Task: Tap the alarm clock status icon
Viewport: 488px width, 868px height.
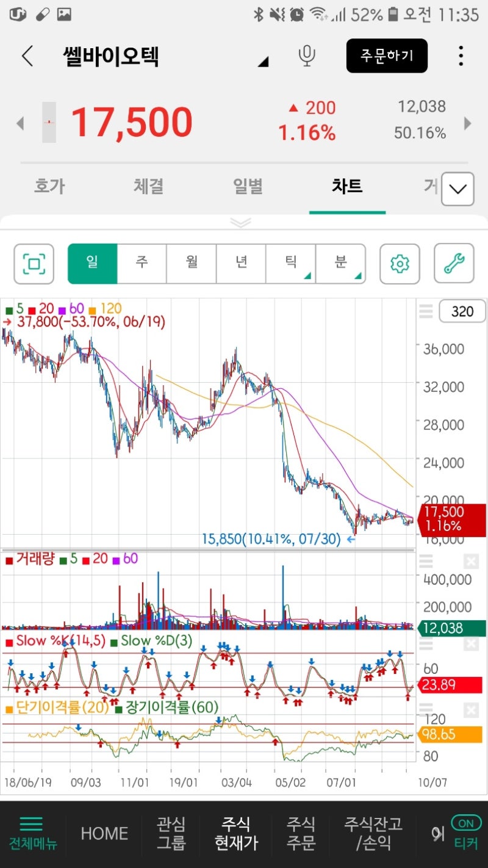Action: [296, 14]
